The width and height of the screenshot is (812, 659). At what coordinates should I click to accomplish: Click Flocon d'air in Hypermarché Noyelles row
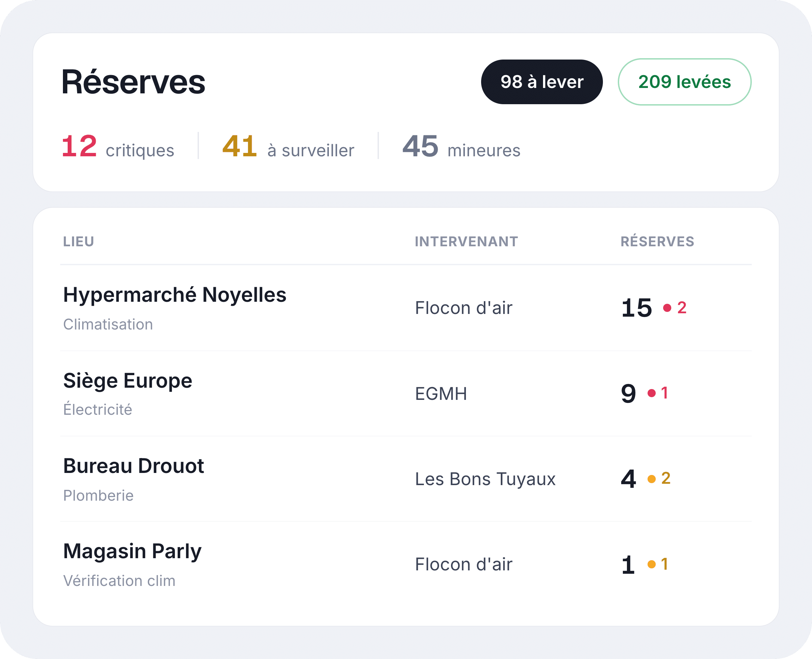click(x=464, y=308)
